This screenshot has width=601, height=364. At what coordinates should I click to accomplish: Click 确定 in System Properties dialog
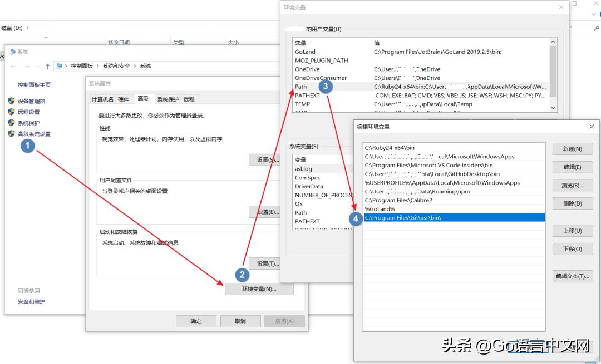click(x=196, y=321)
